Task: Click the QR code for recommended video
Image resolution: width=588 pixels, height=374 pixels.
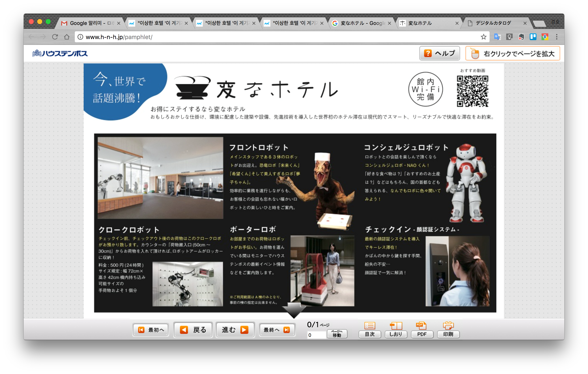Action: 472,91
